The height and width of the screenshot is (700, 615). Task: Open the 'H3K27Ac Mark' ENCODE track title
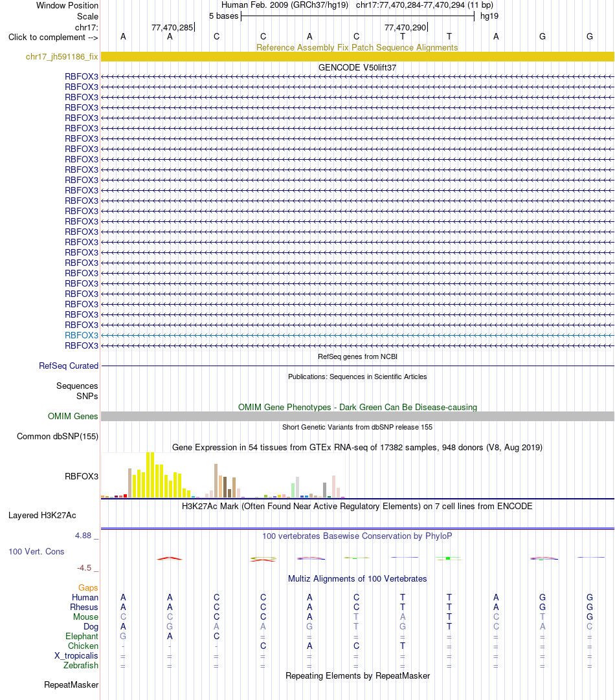pos(357,507)
